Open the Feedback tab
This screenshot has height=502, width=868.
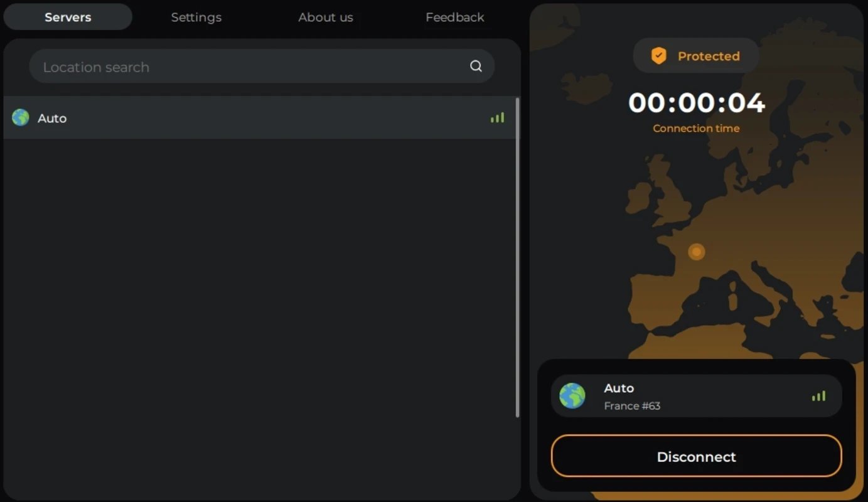pos(455,17)
